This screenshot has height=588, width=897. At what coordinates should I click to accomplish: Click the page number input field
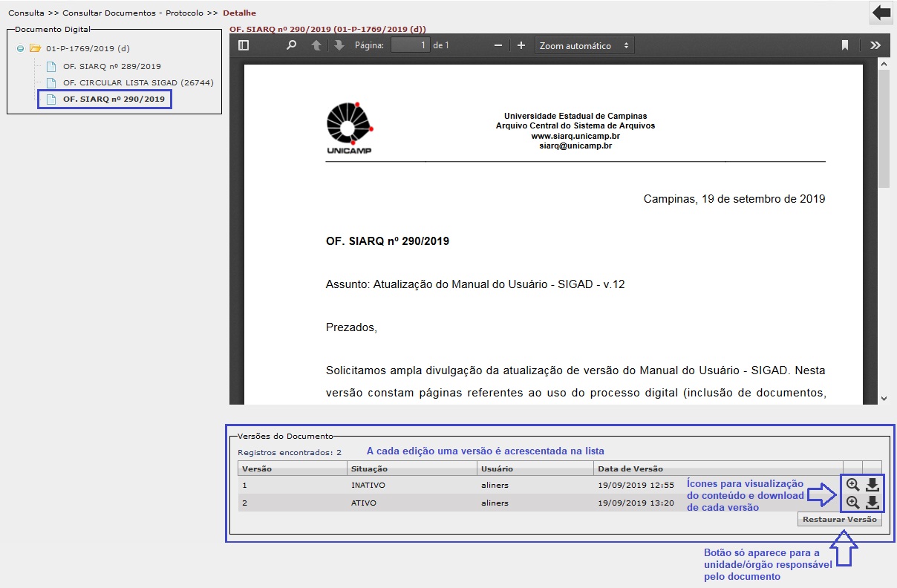click(411, 45)
